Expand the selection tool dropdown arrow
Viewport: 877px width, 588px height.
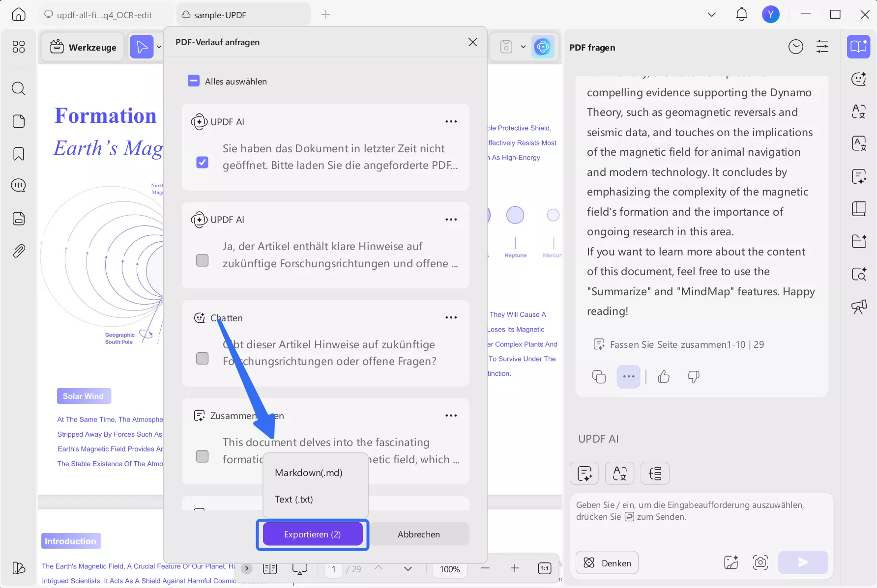click(158, 47)
